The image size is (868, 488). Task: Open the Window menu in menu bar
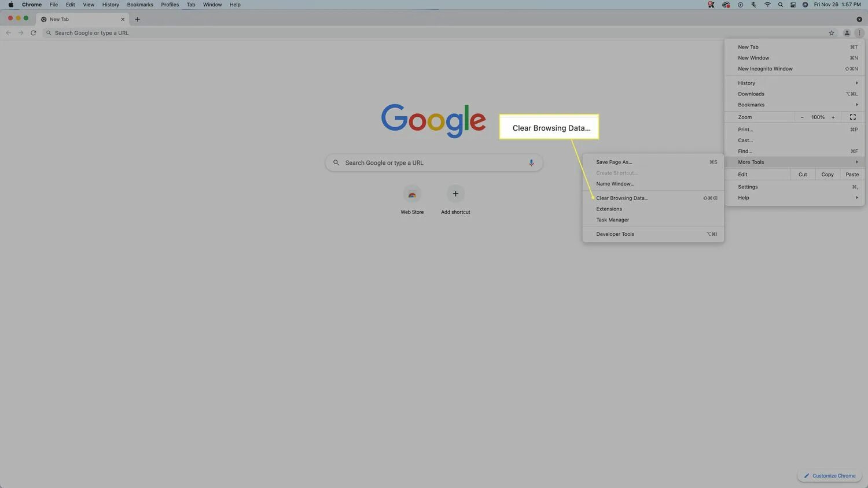tap(212, 5)
